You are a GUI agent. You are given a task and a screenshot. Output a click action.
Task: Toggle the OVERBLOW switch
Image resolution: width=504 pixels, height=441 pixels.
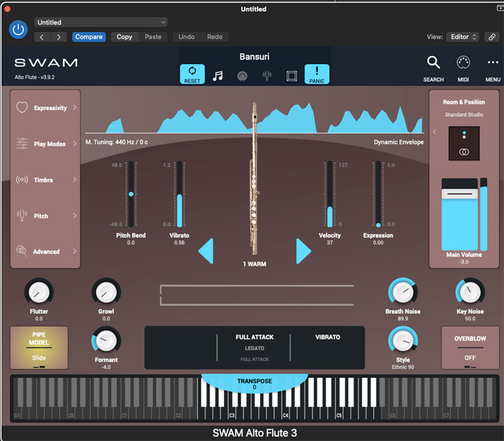[469, 348]
